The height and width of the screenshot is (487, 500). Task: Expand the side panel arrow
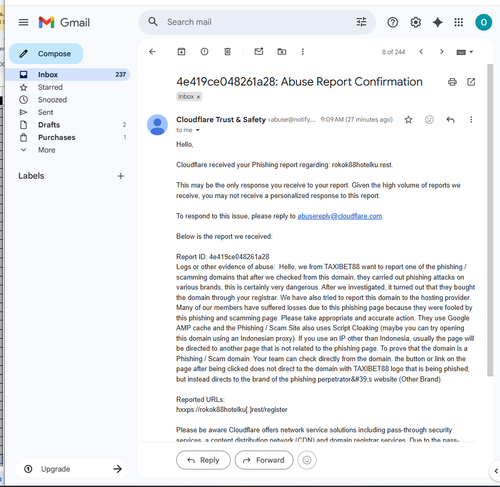point(496,471)
